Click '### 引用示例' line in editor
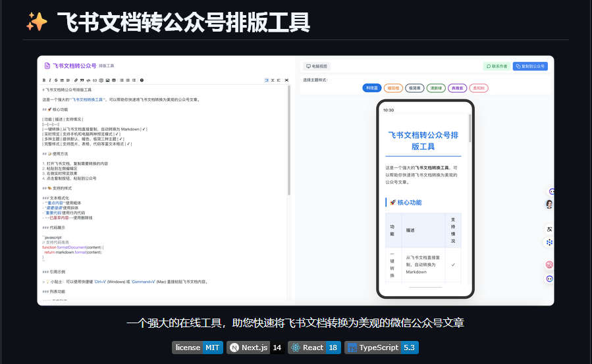This screenshot has width=592, height=364. 53,272
